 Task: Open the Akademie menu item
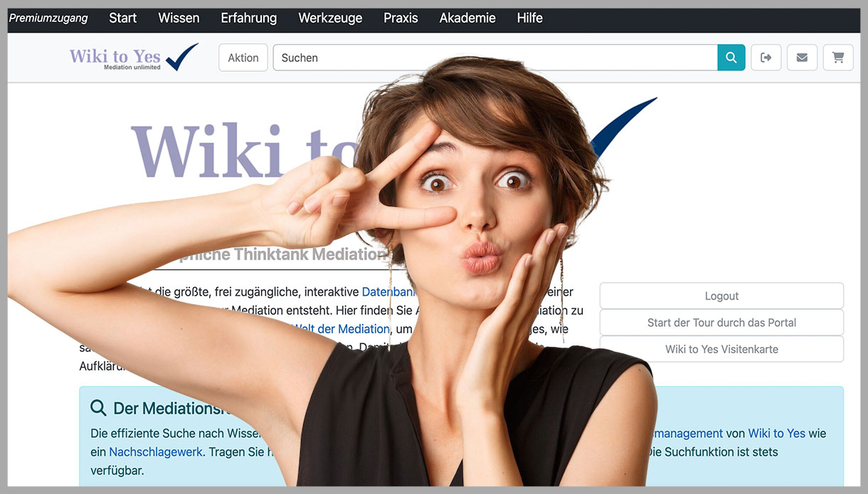pos(467,18)
